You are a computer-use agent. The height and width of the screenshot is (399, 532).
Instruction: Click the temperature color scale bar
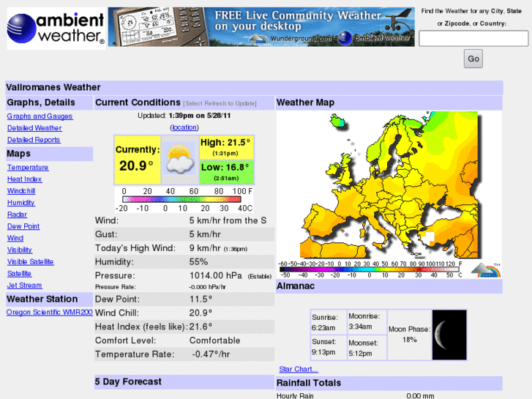(181, 199)
